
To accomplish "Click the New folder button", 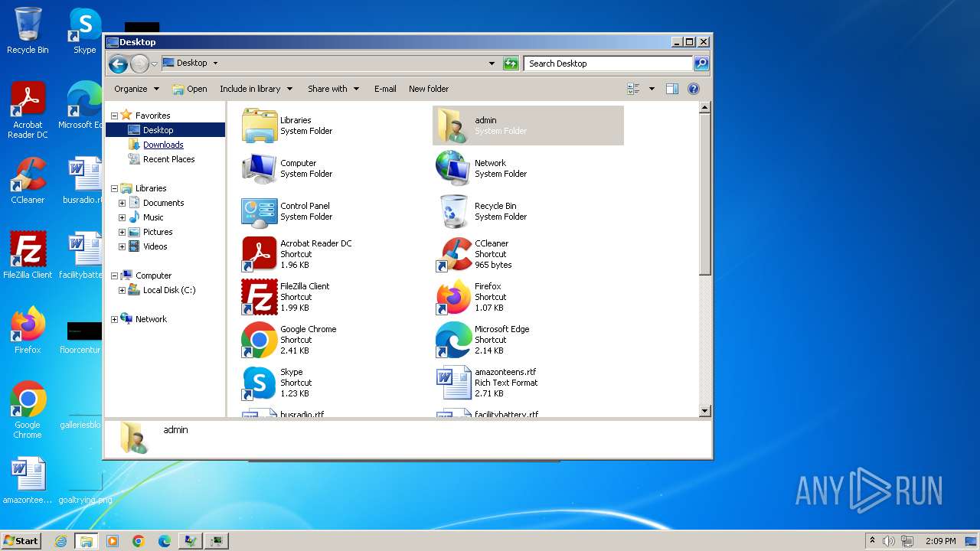I will pos(429,89).
